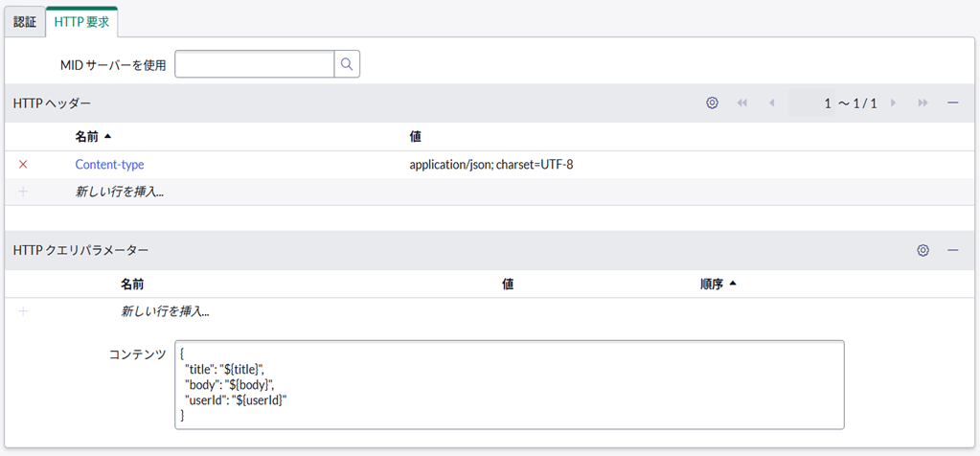The height and width of the screenshot is (456, 980).
Task: Go to first page of HTTP ヘッダー list
Action: [742, 103]
